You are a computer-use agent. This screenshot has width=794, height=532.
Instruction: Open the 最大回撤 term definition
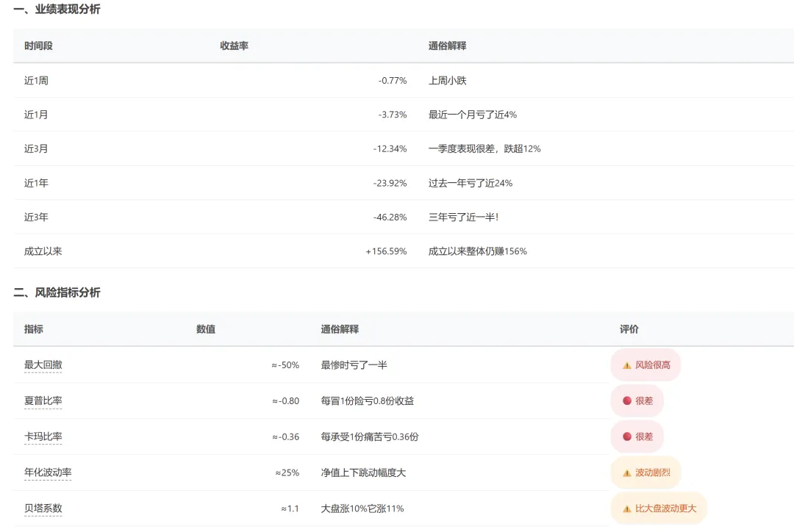click(43, 365)
